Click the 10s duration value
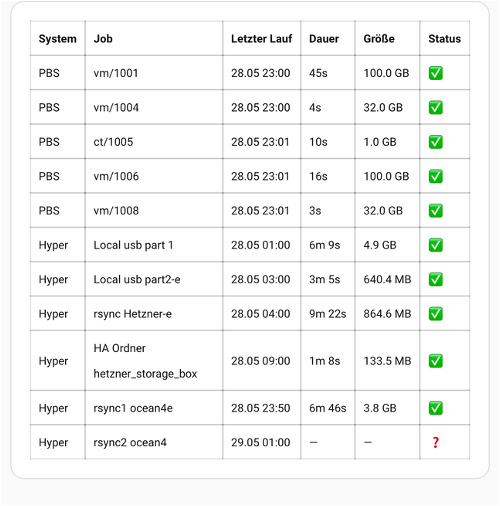 318,142
